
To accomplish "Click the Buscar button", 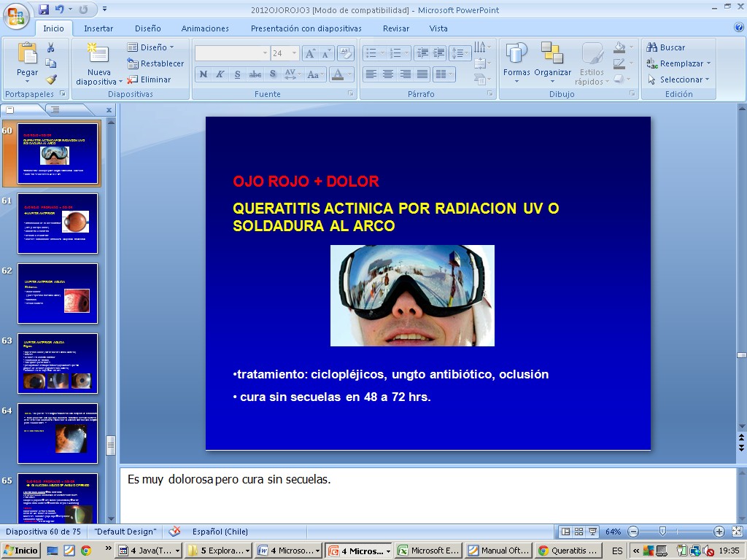I will pos(666,47).
